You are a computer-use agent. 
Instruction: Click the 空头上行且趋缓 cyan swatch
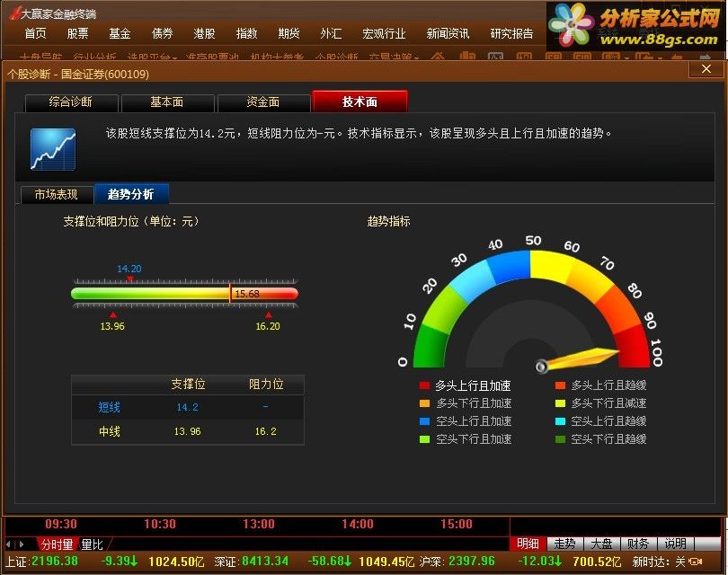[561, 421]
